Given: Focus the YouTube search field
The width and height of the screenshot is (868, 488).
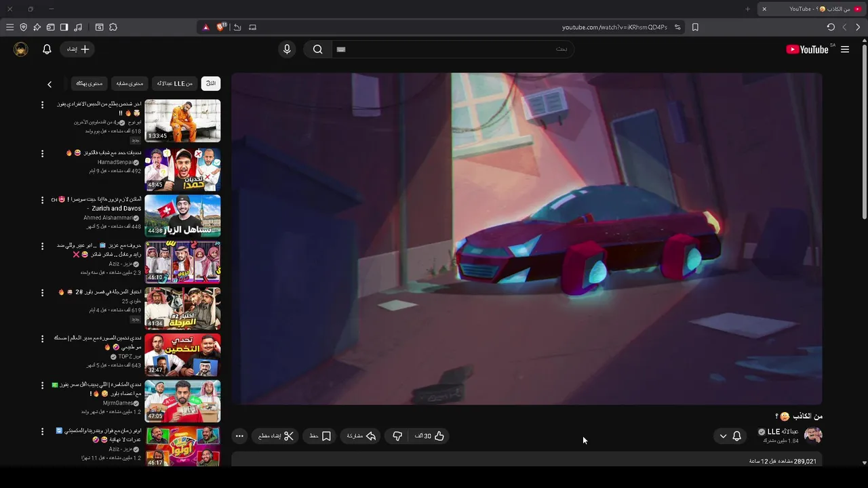Looking at the screenshot, I should tap(452, 49).
